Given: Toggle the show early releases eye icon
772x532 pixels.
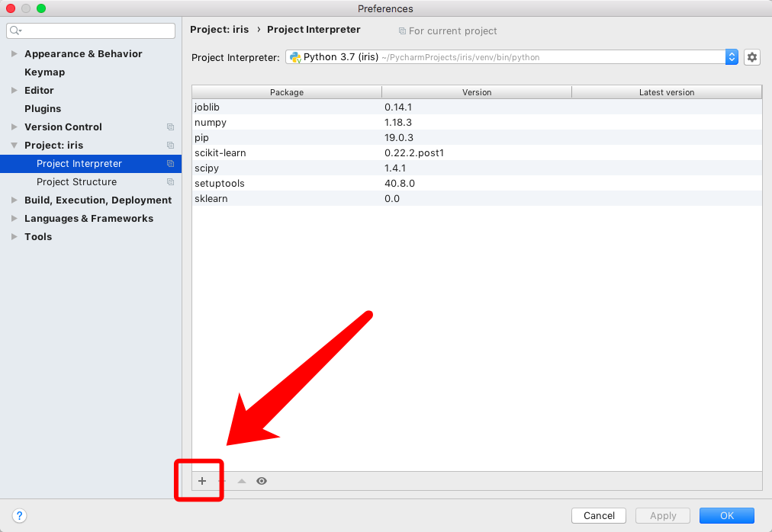Looking at the screenshot, I should coord(262,481).
